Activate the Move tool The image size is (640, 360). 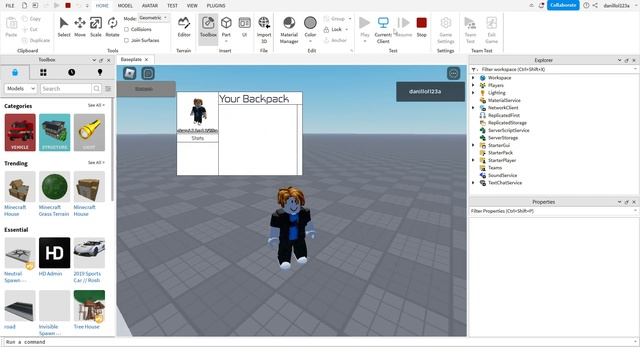coord(80,27)
